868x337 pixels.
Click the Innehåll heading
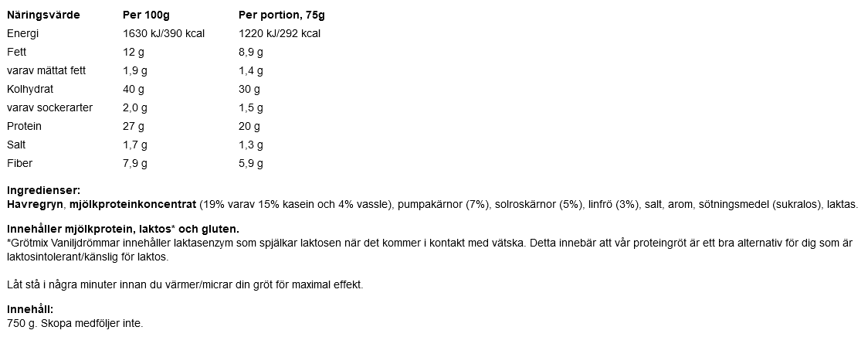pyautogui.click(x=30, y=310)
